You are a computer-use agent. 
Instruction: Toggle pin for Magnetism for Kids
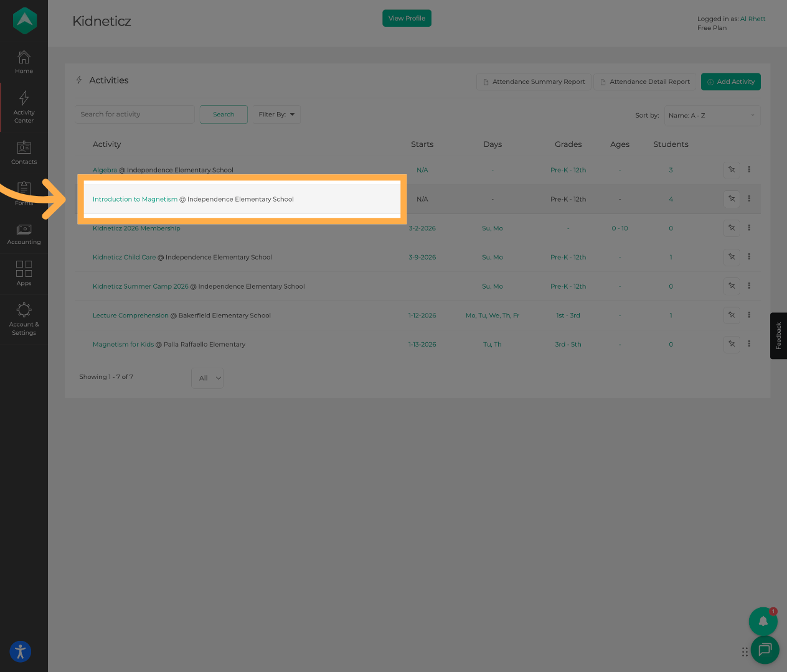732,344
